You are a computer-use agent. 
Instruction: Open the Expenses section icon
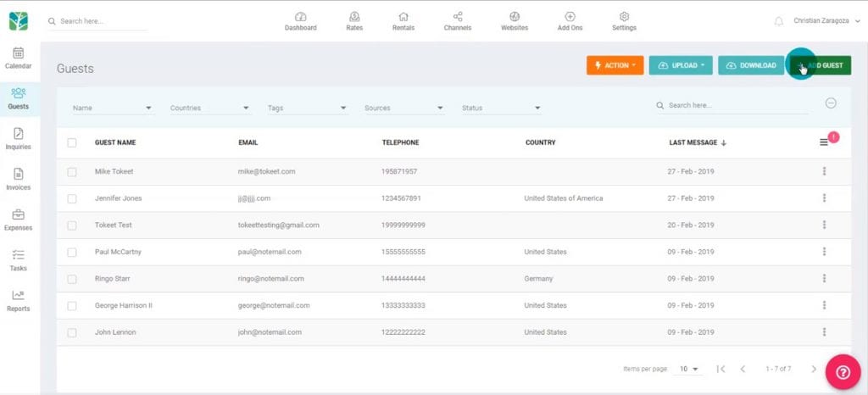coord(19,215)
